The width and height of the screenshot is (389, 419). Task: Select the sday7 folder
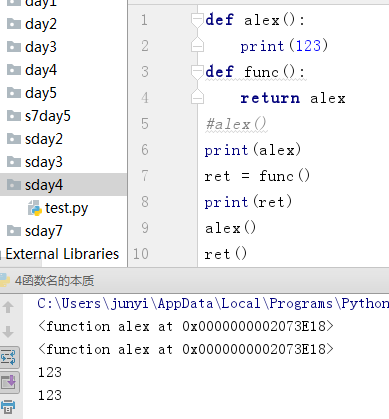coord(44,231)
